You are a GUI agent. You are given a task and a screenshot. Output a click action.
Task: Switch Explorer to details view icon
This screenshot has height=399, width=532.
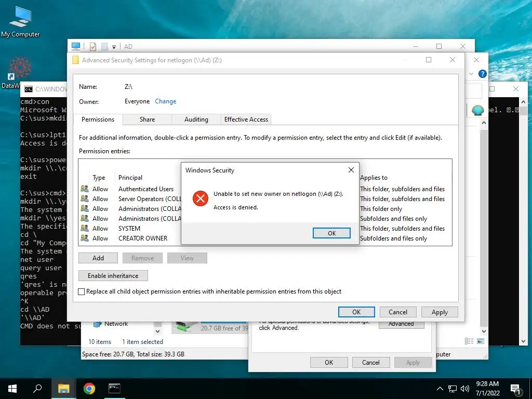[469, 341]
